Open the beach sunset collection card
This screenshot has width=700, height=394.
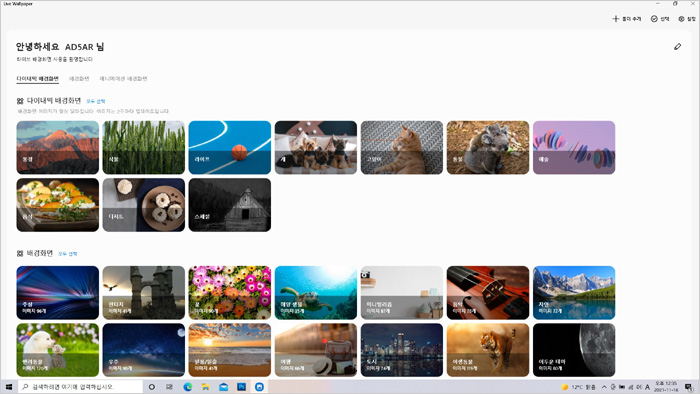point(229,350)
